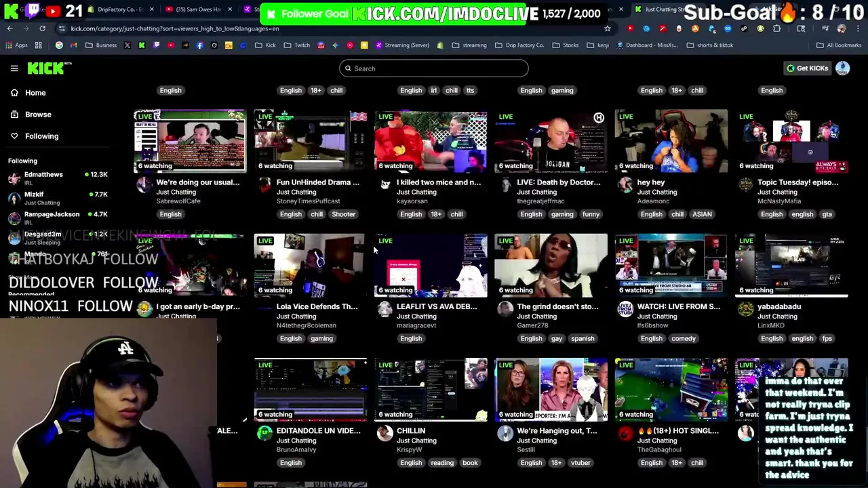Viewport: 868px width, 488px height.
Task: Go to Home in Kick sidebar
Action: click(35, 93)
